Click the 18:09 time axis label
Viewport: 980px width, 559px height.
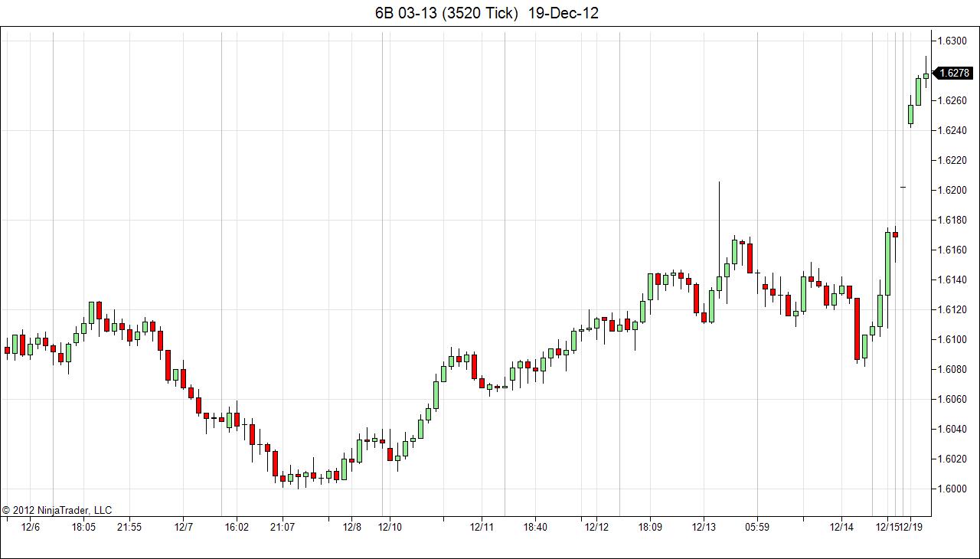(x=650, y=527)
